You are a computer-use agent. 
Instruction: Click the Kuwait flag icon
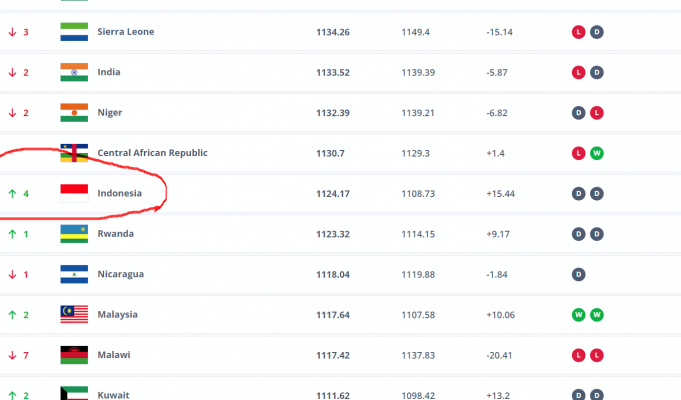coord(74,393)
